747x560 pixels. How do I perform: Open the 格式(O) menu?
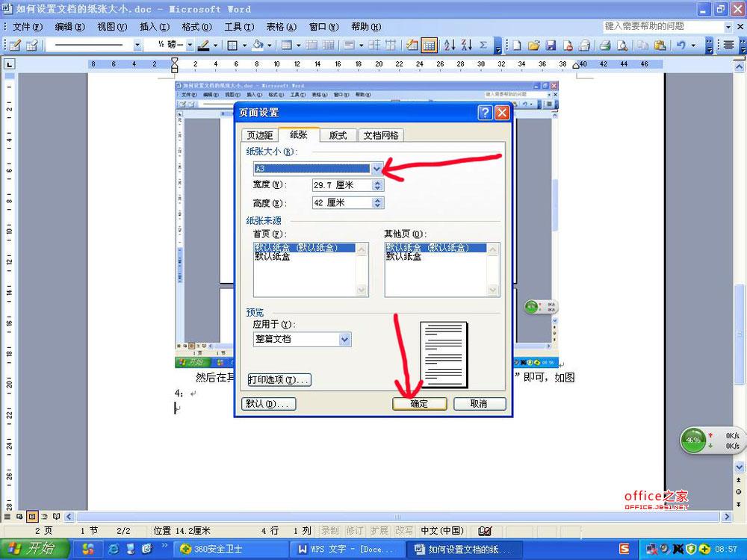click(x=196, y=27)
